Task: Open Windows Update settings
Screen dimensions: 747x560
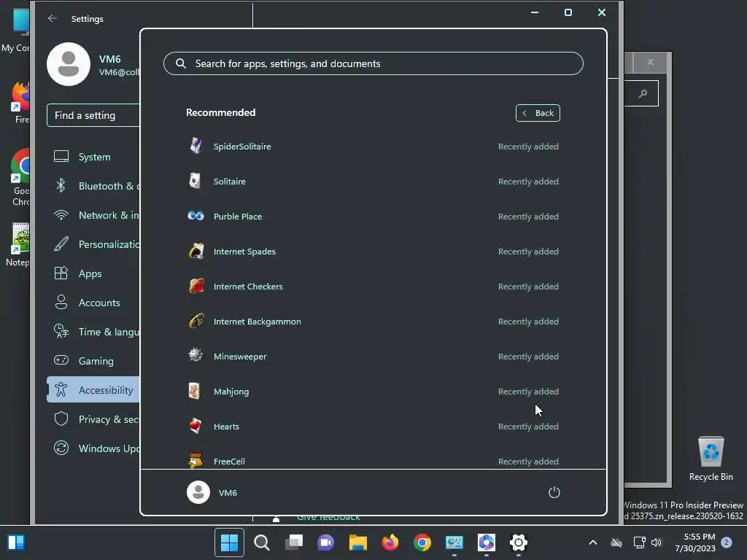Action: pyautogui.click(x=93, y=448)
